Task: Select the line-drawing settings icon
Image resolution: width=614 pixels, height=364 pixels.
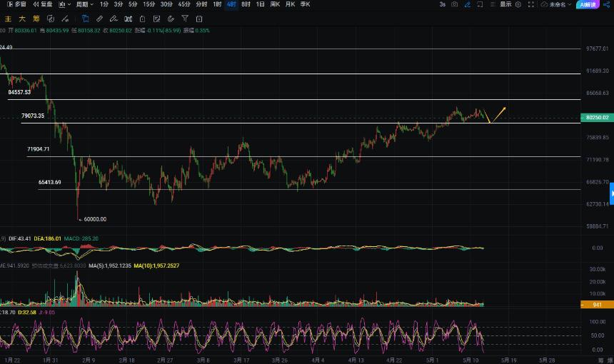Action: click(65, 19)
